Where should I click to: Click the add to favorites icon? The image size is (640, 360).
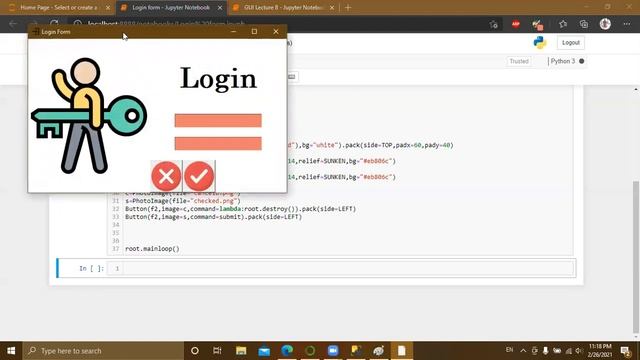(x=494, y=24)
